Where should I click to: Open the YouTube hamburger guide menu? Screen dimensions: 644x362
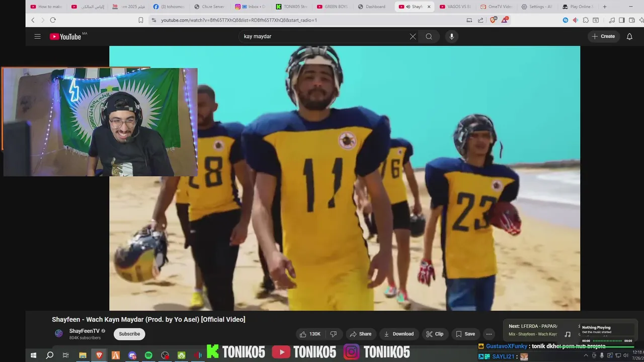tap(37, 36)
